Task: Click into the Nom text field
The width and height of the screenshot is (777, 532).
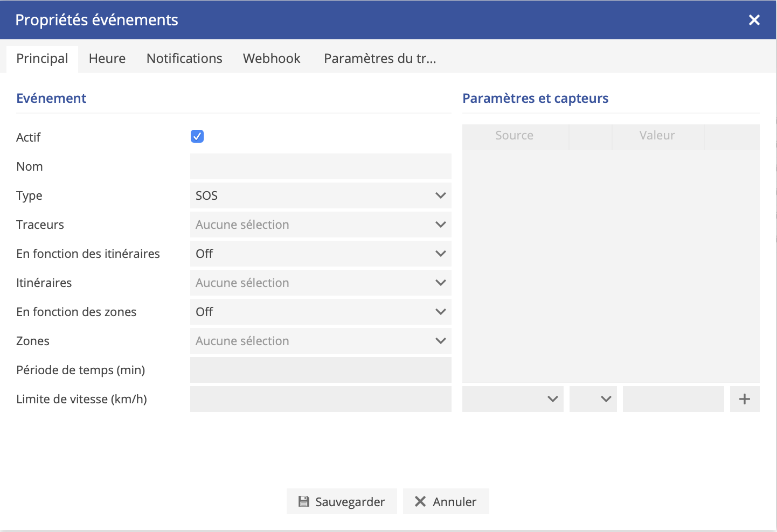Action: click(320, 166)
